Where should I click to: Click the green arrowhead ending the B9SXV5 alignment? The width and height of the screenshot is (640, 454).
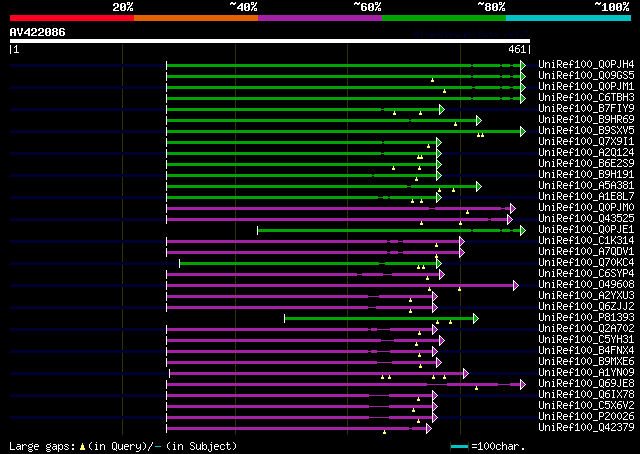523,131
